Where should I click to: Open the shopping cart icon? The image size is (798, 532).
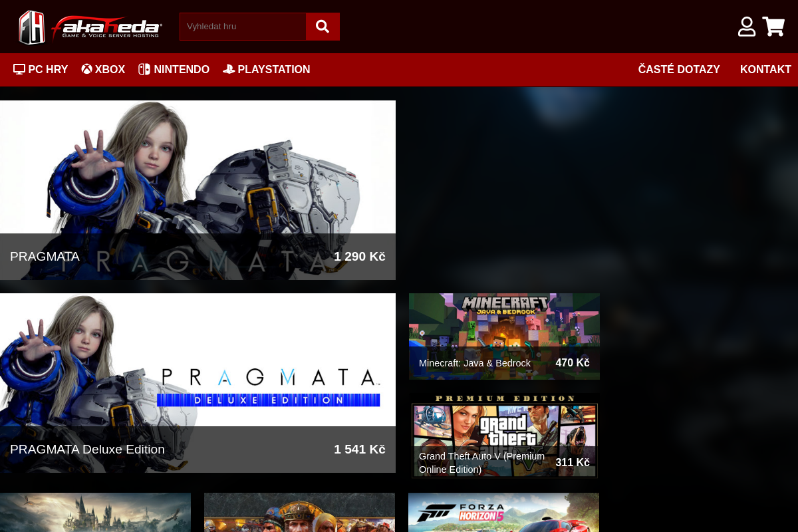point(773,27)
